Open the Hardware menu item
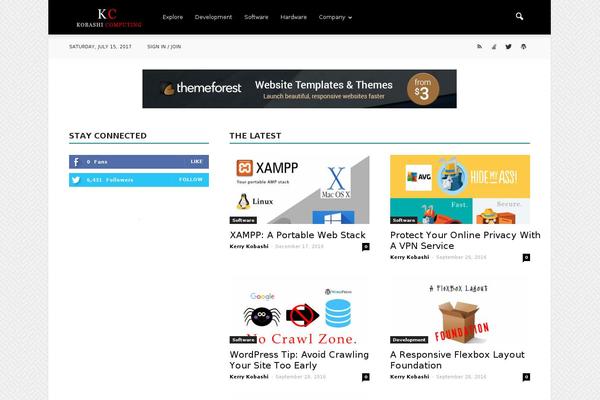 tap(293, 17)
